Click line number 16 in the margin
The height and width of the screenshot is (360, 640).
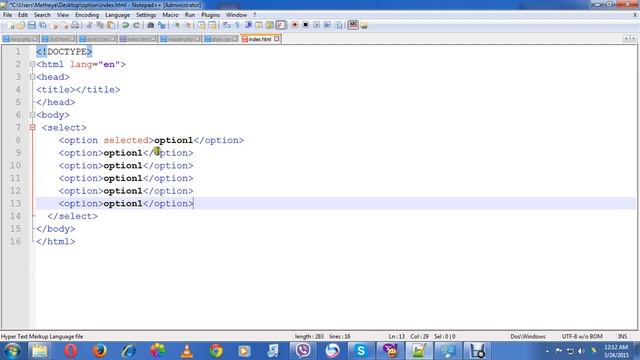[x=16, y=241]
